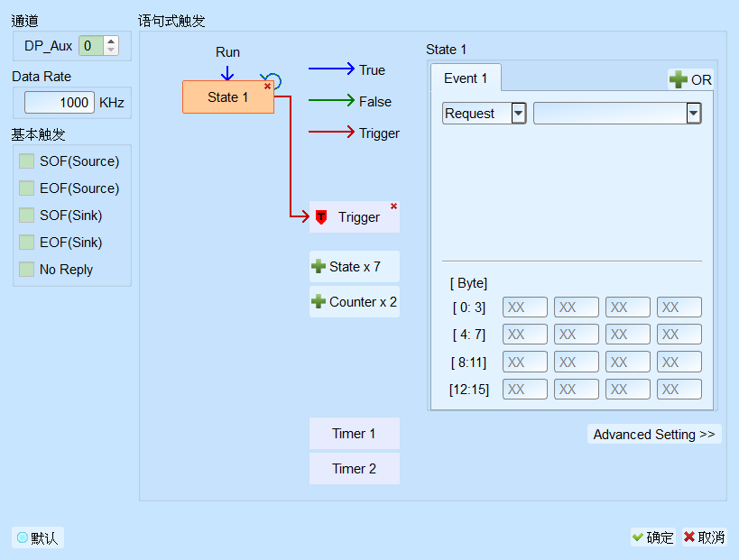Add a state with State x 7 plus
Screen dimensions: 739x560
point(319,267)
